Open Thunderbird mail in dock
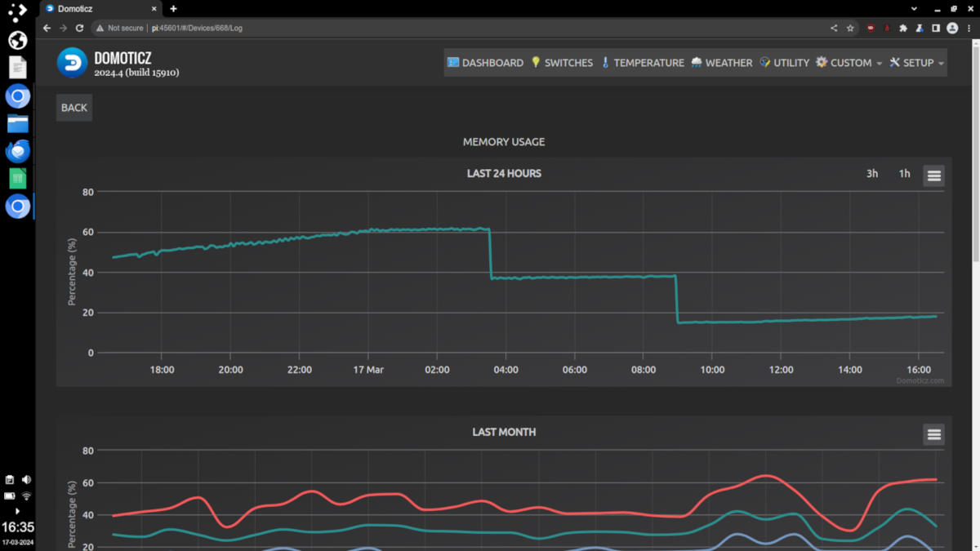980x551 pixels. click(17, 151)
